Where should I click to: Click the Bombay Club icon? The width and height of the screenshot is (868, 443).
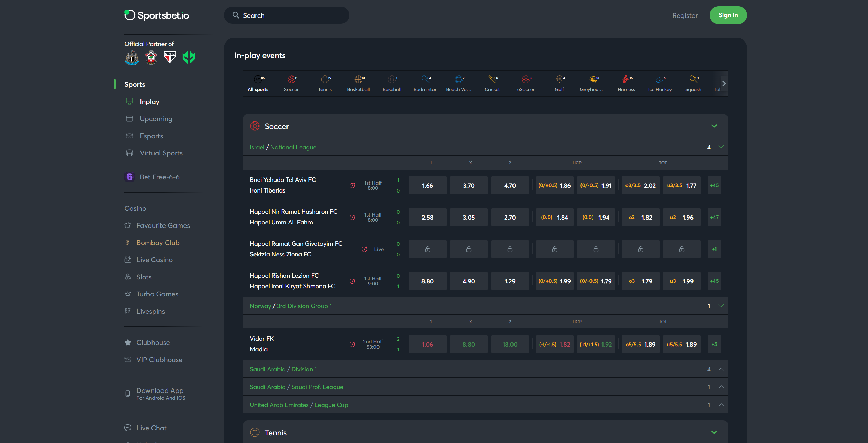point(128,242)
